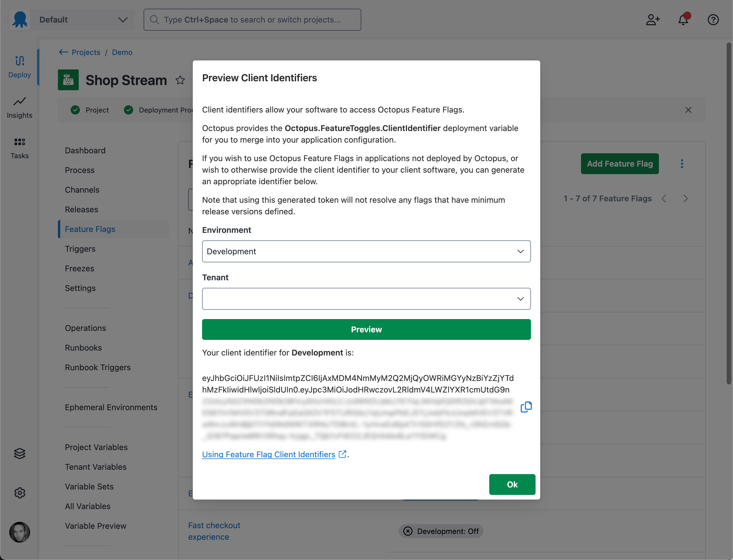Open All Variables menu item
This screenshot has width=733, height=560.
click(87, 506)
